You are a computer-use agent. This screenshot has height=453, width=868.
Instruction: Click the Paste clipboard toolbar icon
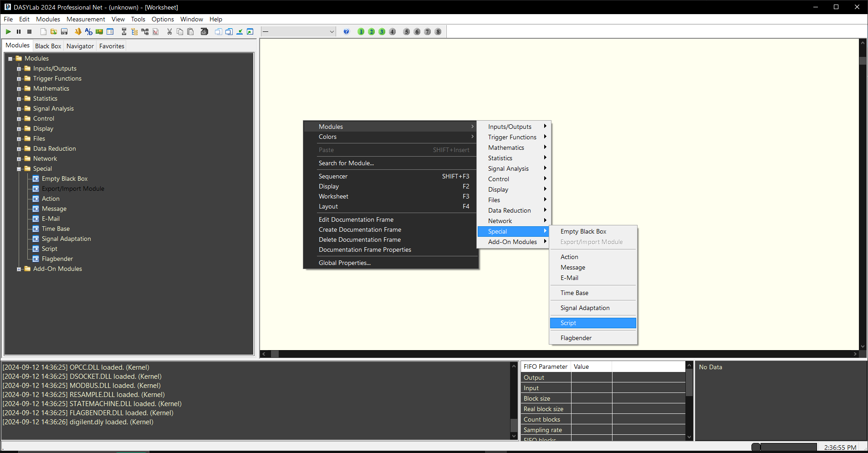(190, 31)
